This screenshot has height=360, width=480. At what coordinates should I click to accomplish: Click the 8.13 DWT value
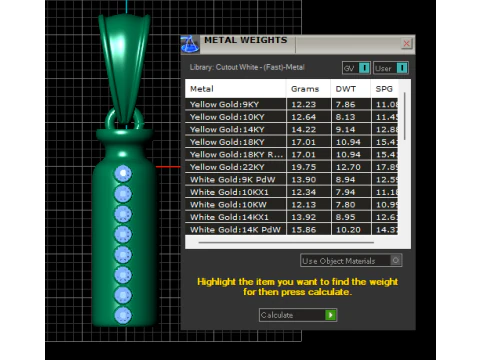point(345,117)
